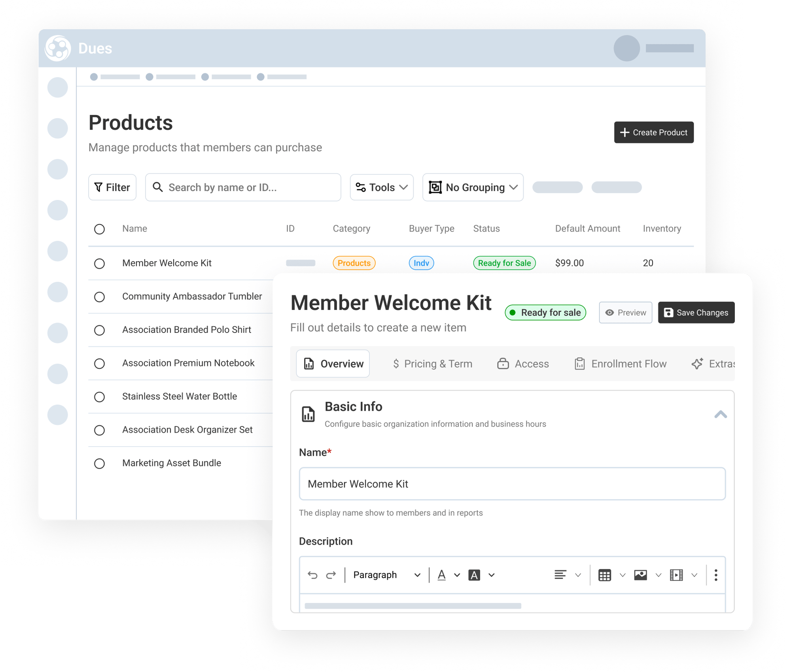Screen dimensions: 791x672
Task: Click the eye icon in Preview
Action: click(x=609, y=313)
